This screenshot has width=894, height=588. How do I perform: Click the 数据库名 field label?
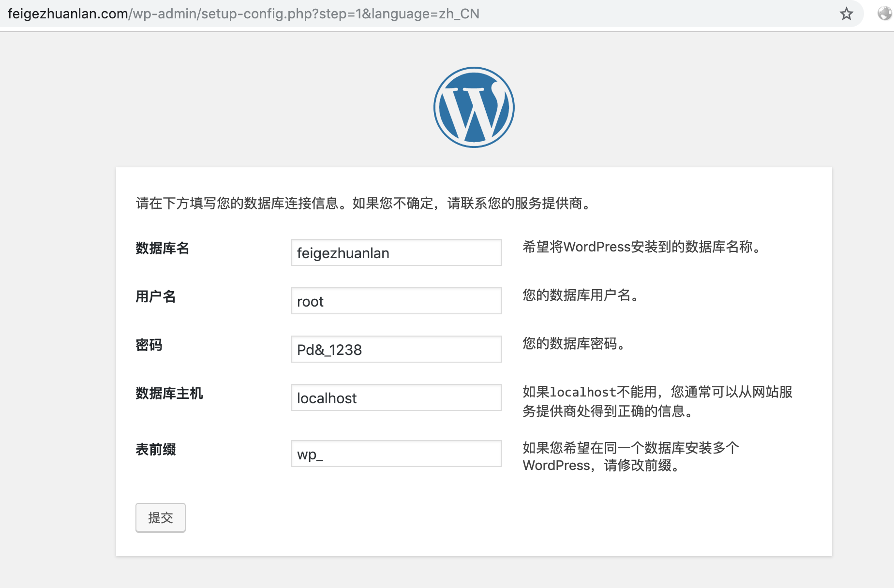(163, 249)
